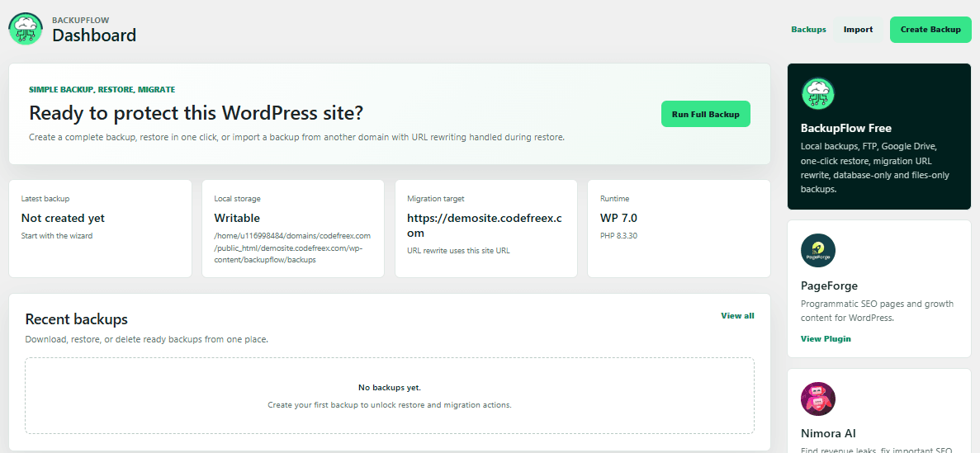Click the 'Recent backups' section heading

click(x=76, y=319)
